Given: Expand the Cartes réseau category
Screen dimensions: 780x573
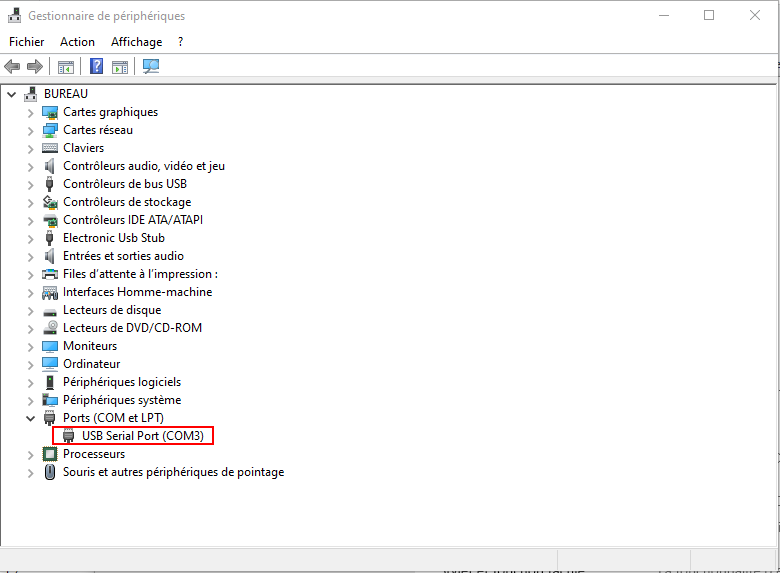Looking at the screenshot, I should 30,131.
